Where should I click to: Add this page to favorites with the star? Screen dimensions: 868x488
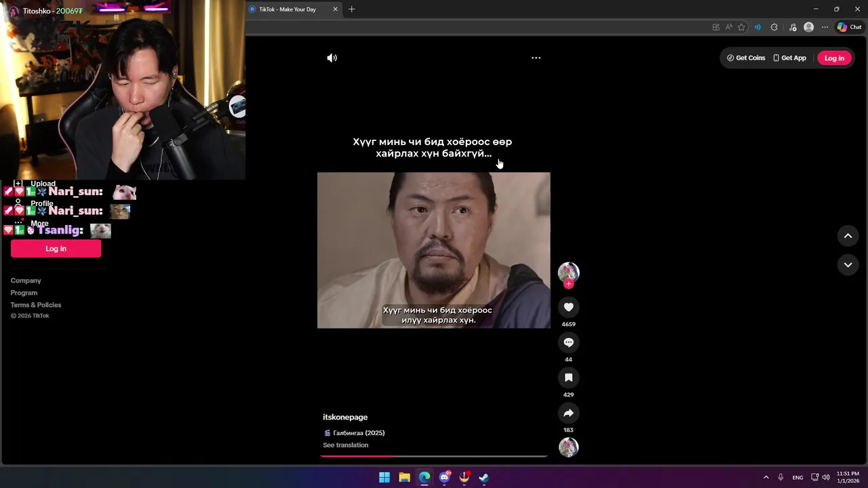click(742, 27)
